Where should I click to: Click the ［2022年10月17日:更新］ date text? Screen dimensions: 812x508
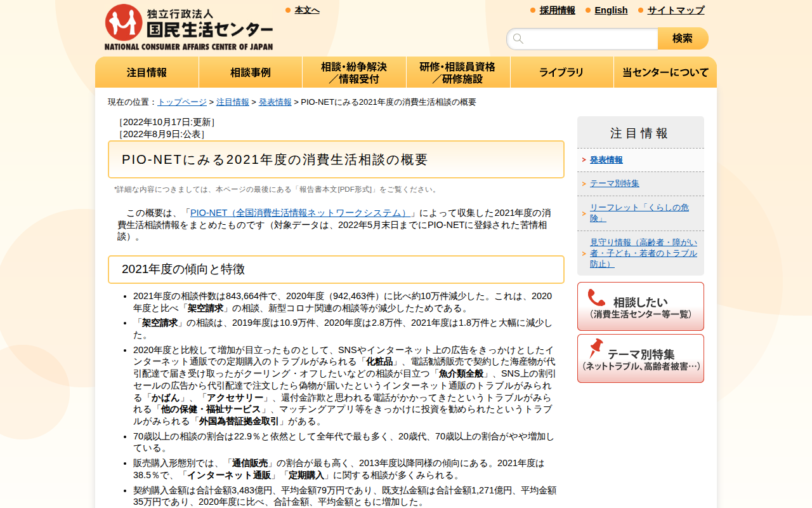[167, 122]
